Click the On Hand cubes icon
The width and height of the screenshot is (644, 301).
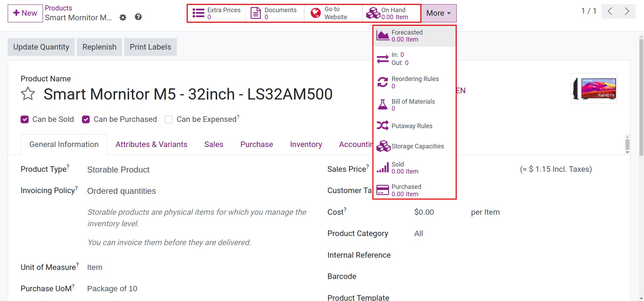pyautogui.click(x=373, y=13)
